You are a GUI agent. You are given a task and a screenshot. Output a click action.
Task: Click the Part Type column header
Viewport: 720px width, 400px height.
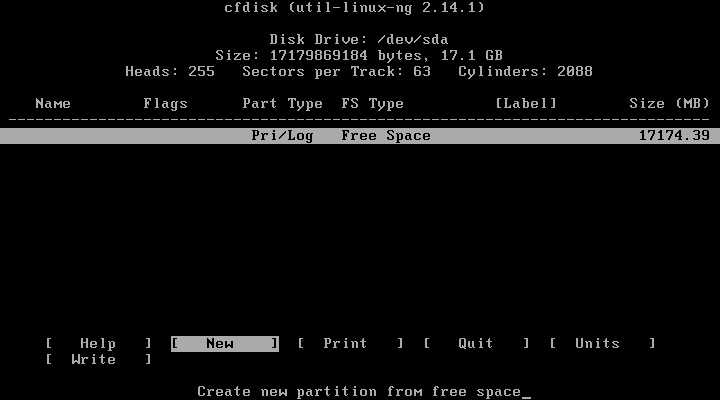(282, 104)
